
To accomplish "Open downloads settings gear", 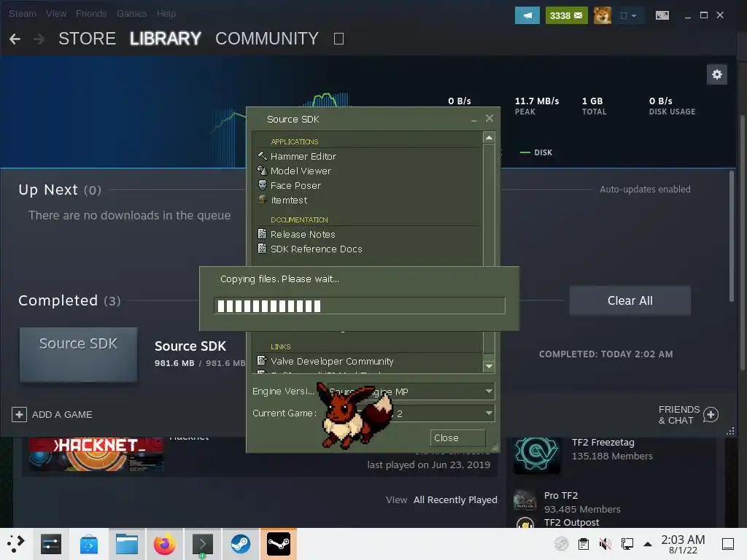I will [717, 75].
